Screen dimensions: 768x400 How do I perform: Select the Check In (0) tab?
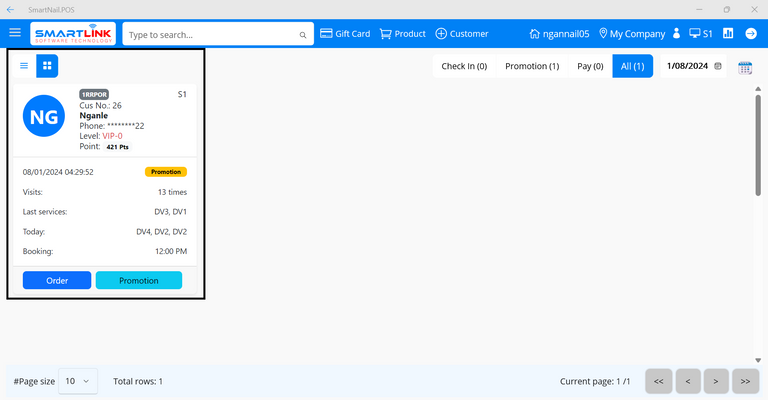click(x=464, y=67)
